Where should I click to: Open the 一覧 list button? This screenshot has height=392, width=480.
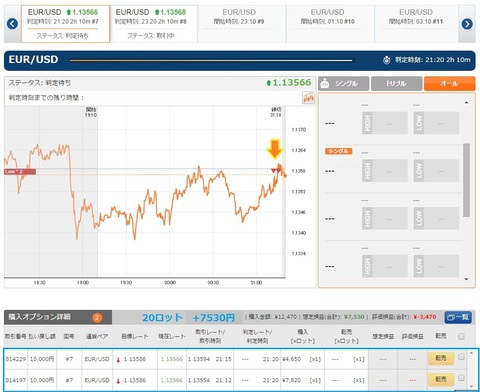click(x=458, y=317)
